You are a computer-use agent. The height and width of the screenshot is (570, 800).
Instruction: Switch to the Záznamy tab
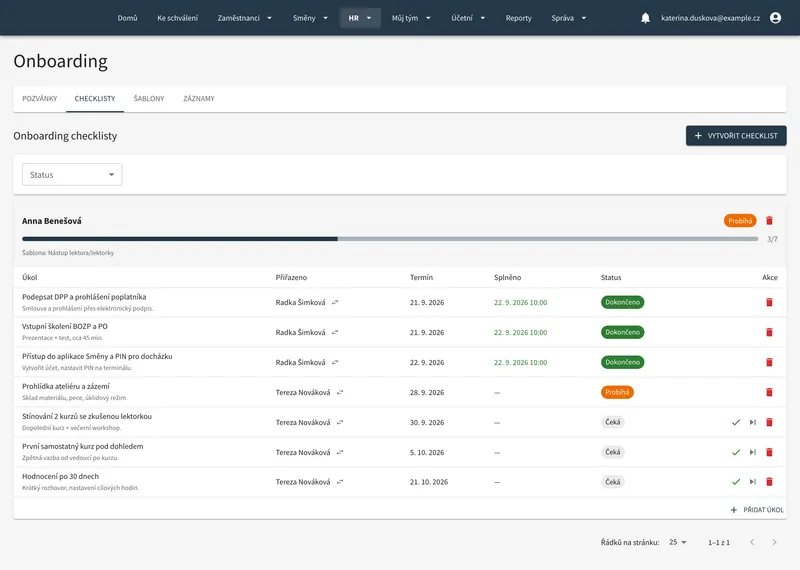(199, 98)
